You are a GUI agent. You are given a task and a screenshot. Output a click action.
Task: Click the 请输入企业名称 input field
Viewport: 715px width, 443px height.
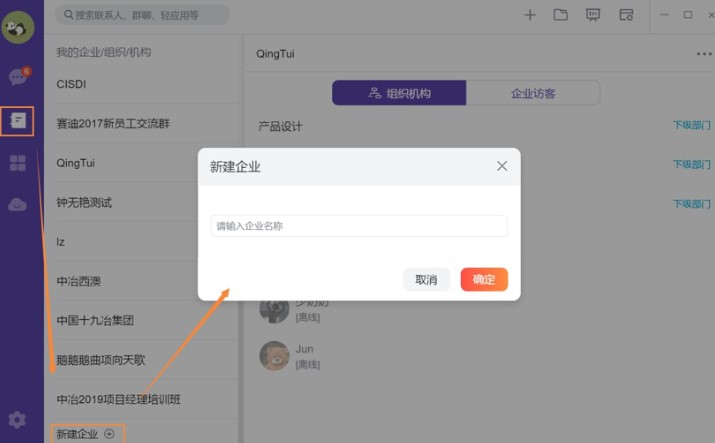click(x=359, y=226)
